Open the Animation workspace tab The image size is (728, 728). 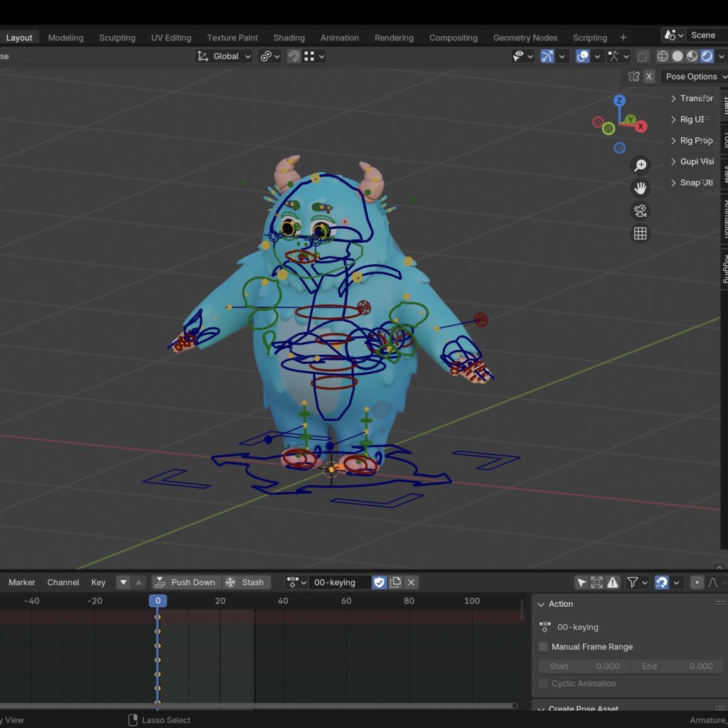pyautogui.click(x=339, y=38)
